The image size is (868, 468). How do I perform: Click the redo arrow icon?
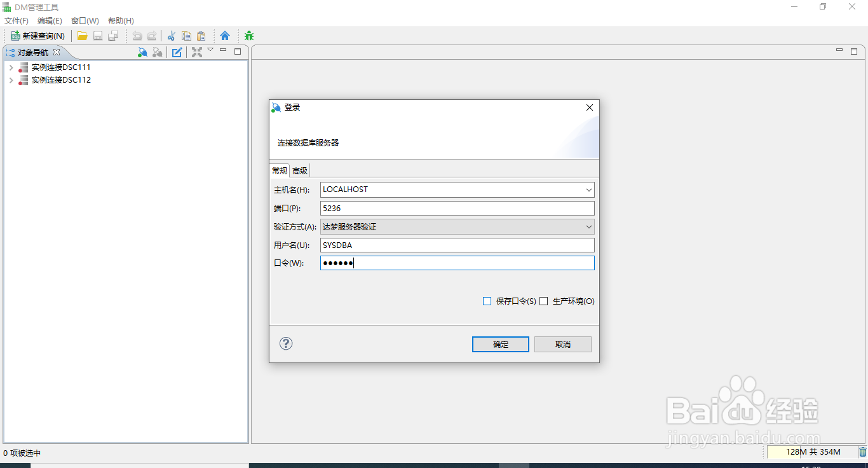(152, 36)
